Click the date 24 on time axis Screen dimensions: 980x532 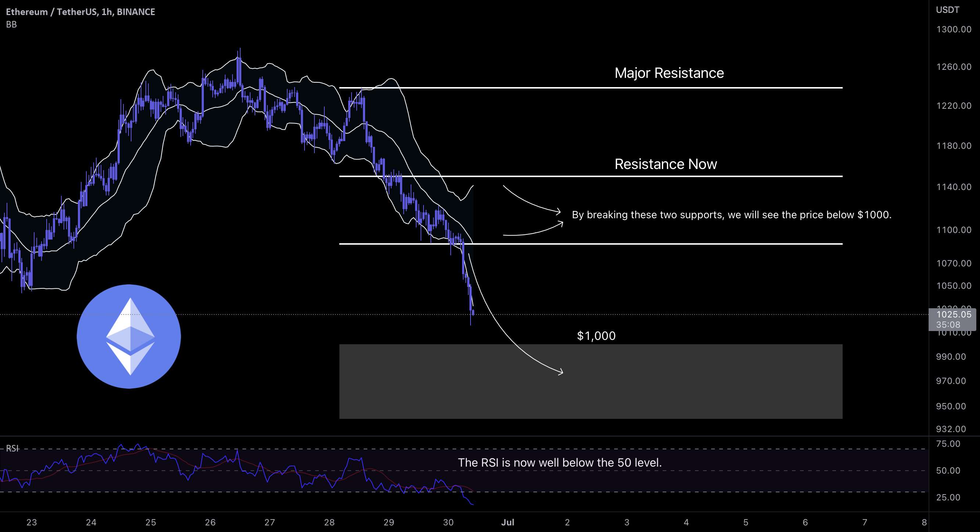91,522
